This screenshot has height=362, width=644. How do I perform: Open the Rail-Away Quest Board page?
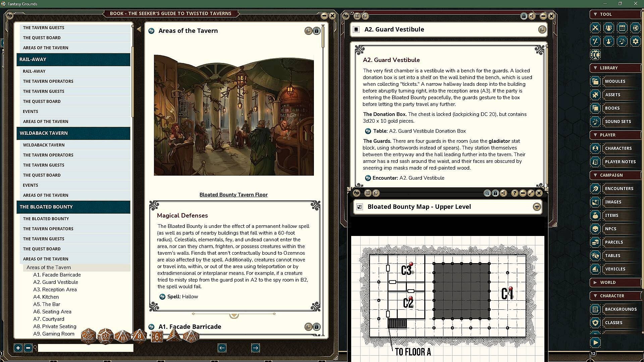pyautogui.click(x=42, y=101)
